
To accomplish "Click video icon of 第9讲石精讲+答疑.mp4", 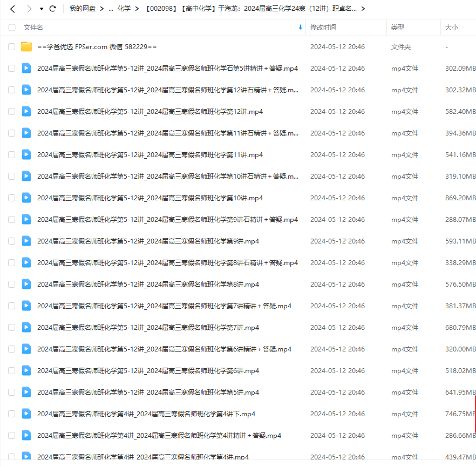I will 26,219.
